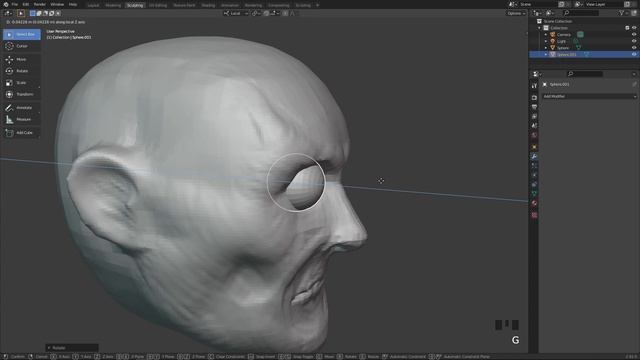This screenshot has height=360, width=640.
Task: Open the Physics properties tab
Action: pos(534,175)
